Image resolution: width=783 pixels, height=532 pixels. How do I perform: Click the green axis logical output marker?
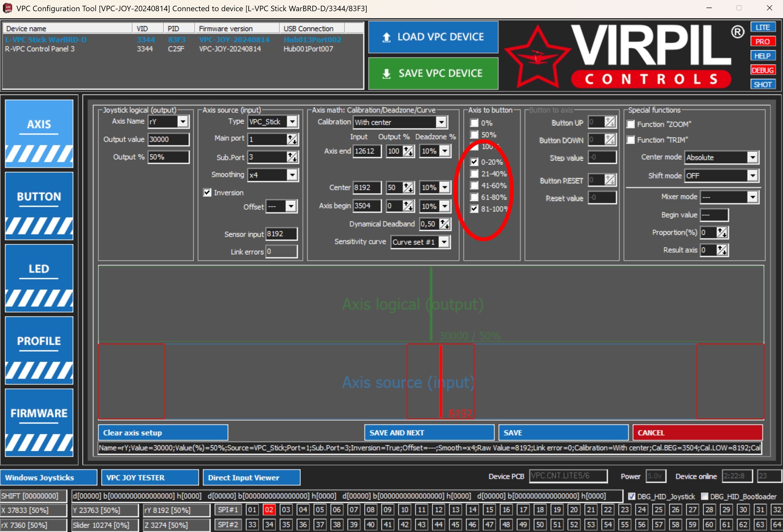click(431, 304)
